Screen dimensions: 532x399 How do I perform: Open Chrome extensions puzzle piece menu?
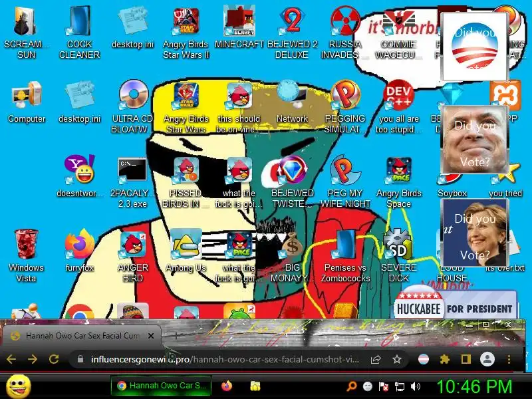coord(444,359)
